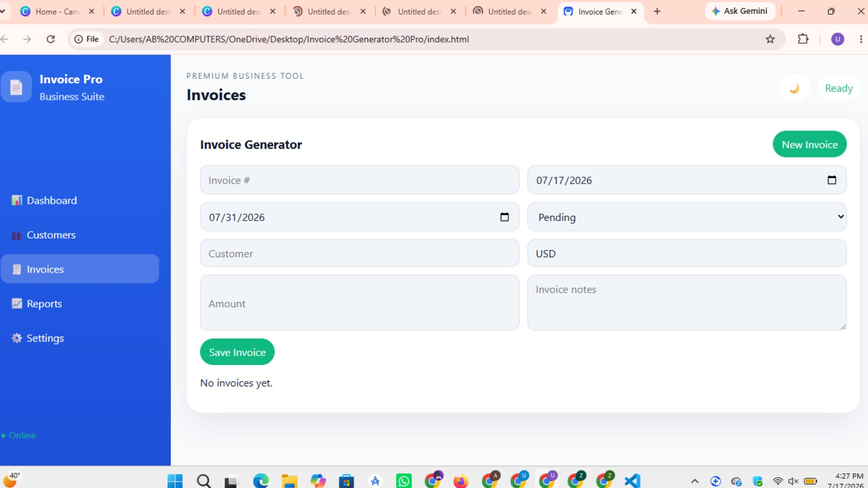
Task: Open Copilot from the taskbar
Action: 318,481
